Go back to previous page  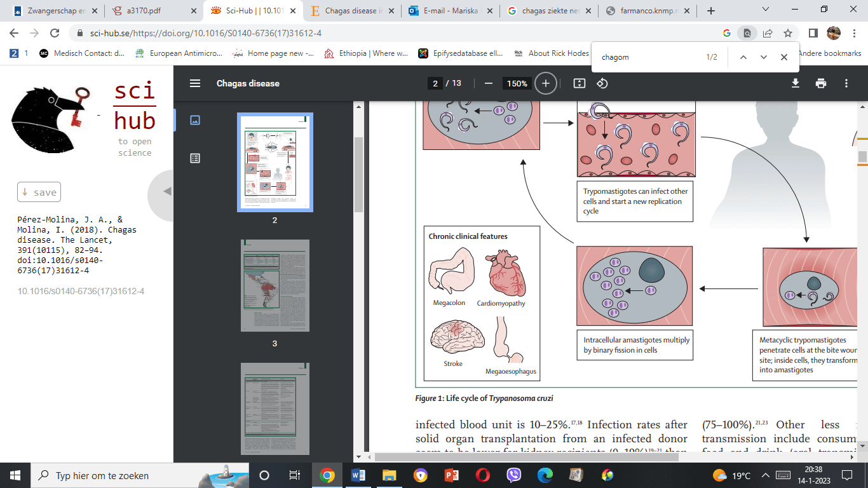pyautogui.click(x=14, y=34)
